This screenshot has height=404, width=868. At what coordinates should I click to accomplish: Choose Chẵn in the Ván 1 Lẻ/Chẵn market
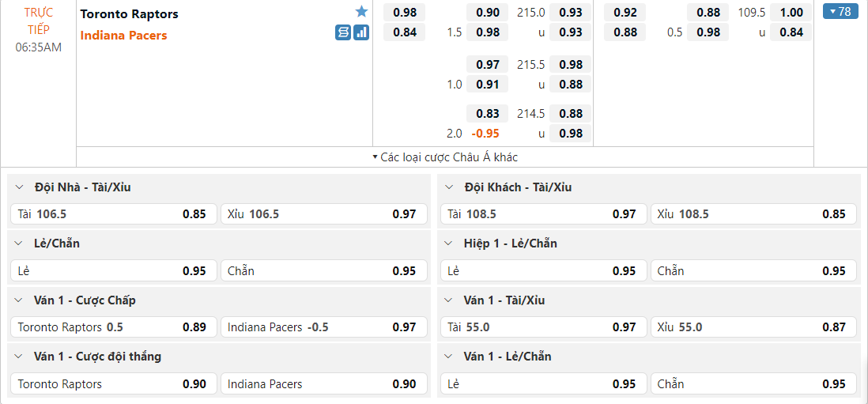(753, 384)
